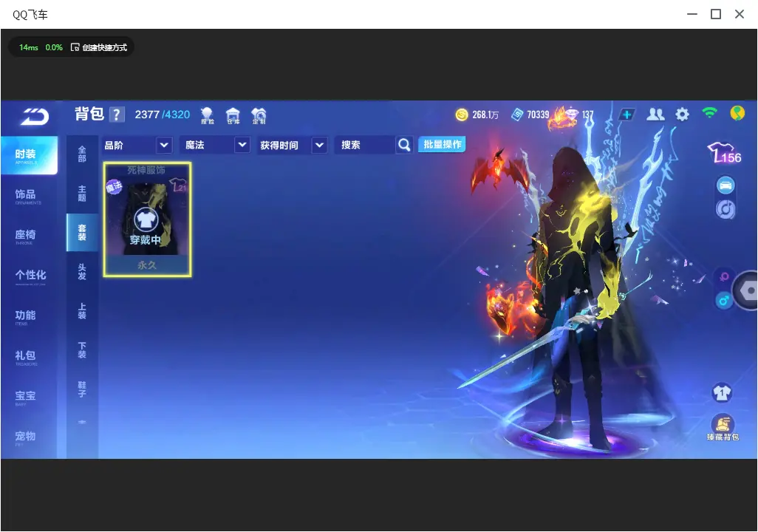
Task: Minimize the QQ飞车 window
Action: pos(692,14)
